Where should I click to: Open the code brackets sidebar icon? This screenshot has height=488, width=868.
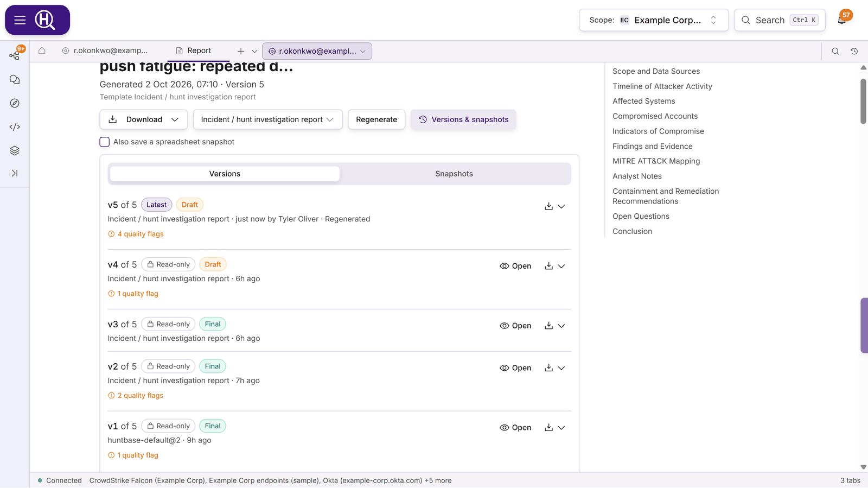pyautogui.click(x=15, y=127)
